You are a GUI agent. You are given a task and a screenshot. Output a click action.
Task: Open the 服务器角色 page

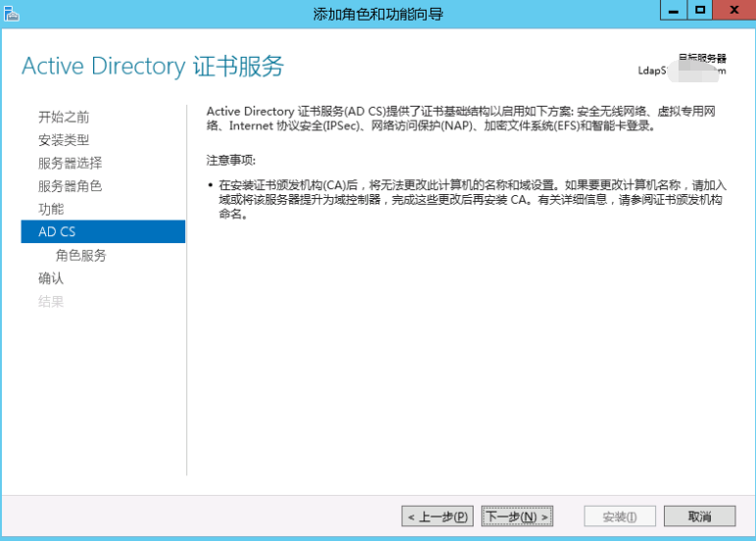[70, 186]
